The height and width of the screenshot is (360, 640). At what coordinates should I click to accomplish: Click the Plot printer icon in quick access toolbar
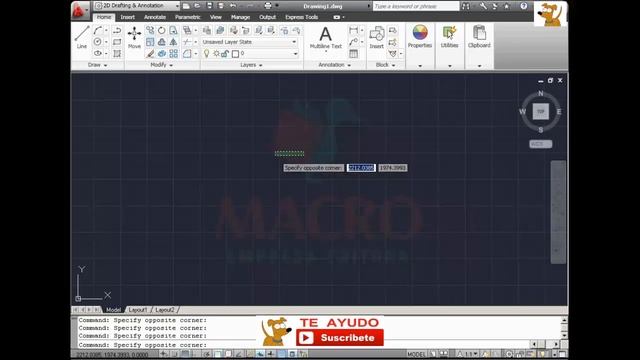point(268,6)
